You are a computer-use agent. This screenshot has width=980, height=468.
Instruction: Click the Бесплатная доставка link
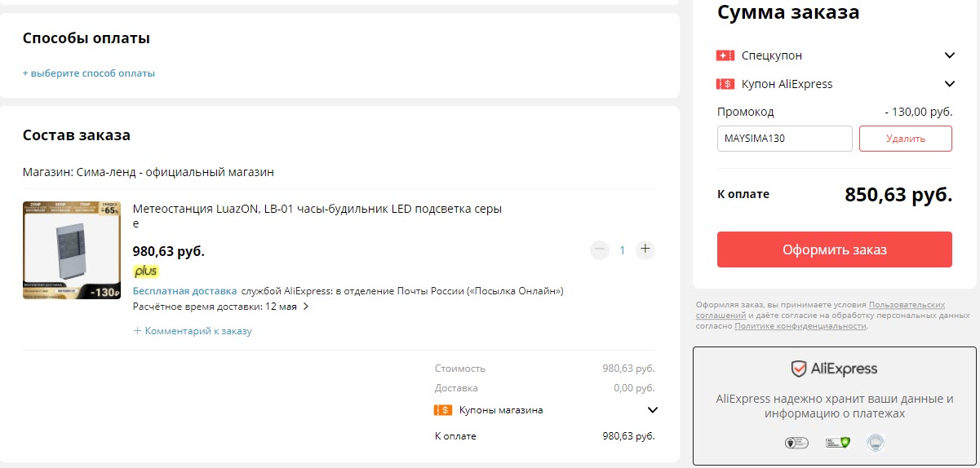coord(185,291)
